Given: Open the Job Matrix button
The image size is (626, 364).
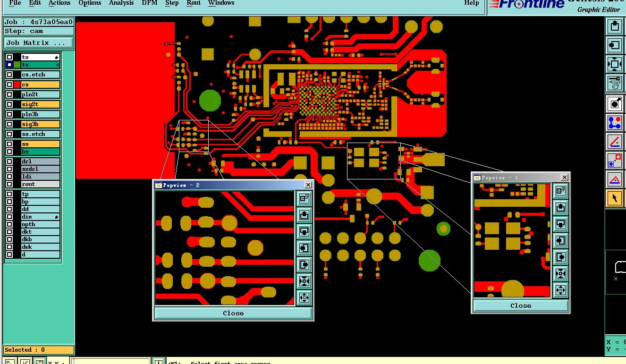Looking at the screenshot, I should click(39, 43).
